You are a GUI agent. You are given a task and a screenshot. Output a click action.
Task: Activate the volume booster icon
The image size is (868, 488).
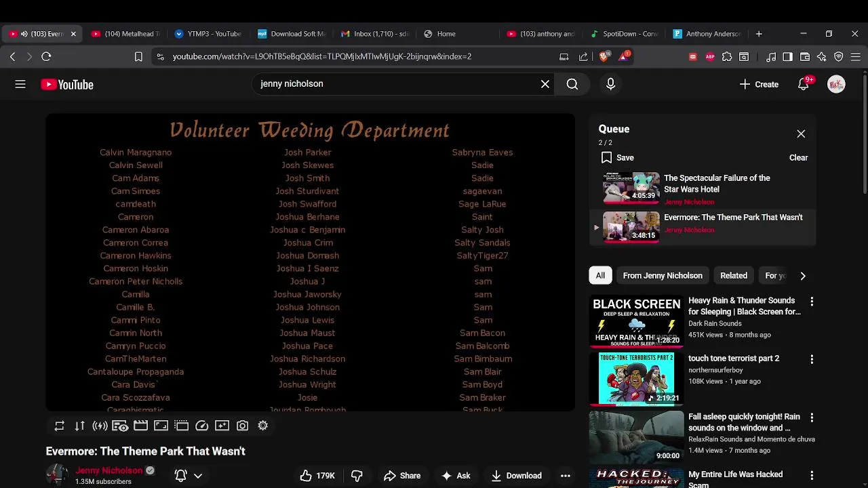[x=100, y=426]
